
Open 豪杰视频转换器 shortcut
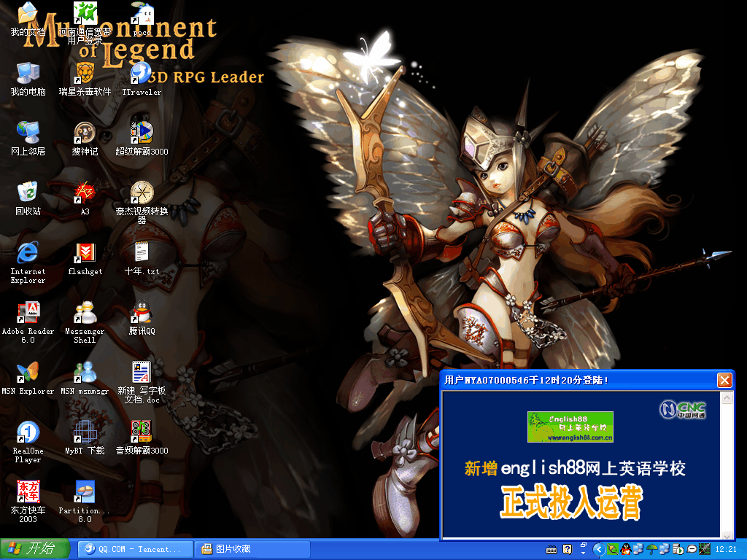(142, 203)
